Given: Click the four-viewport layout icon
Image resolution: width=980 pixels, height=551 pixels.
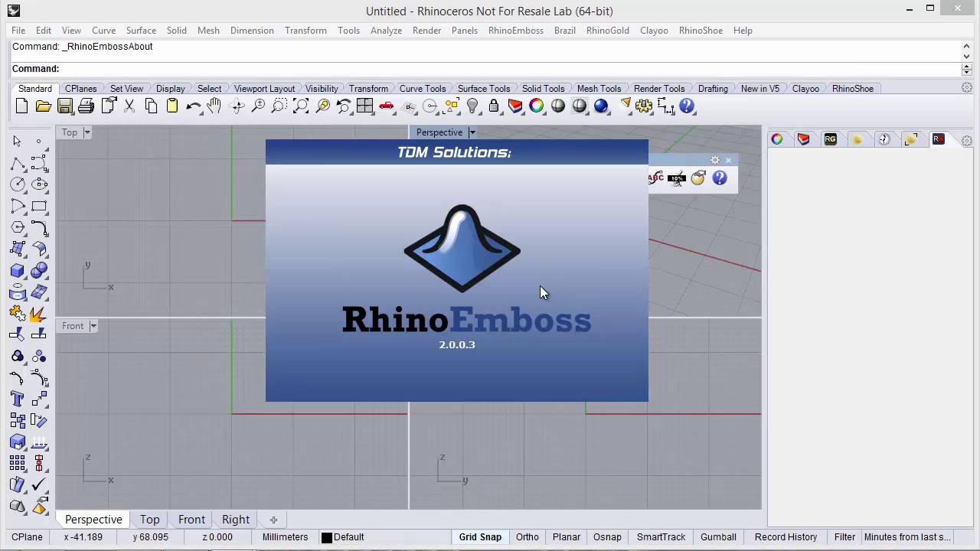Looking at the screenshot, I should pyautogui.click(x=364, y=106).
